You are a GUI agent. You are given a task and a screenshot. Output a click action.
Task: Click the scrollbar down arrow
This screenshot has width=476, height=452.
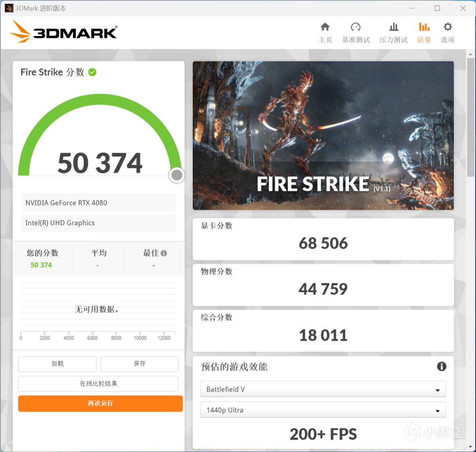[x=470, y=447]
